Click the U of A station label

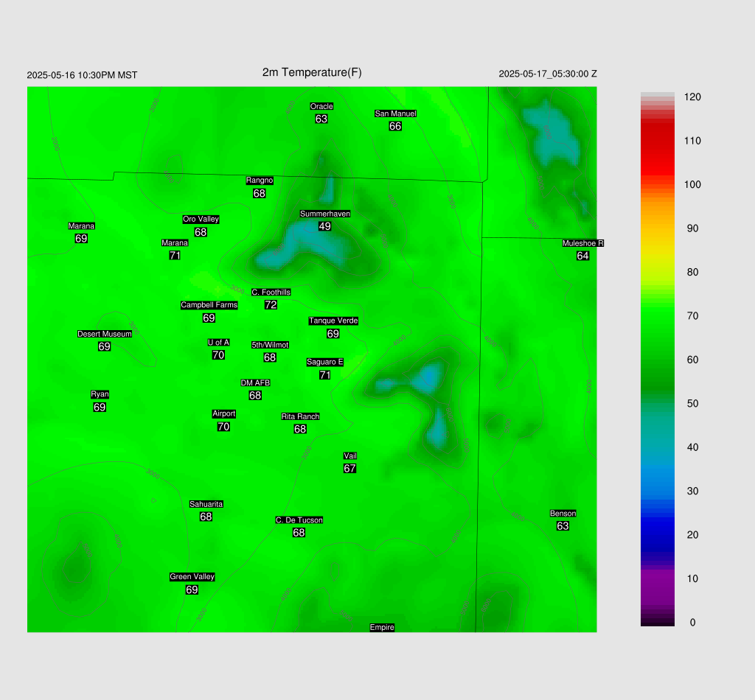[x=218, y=343]
